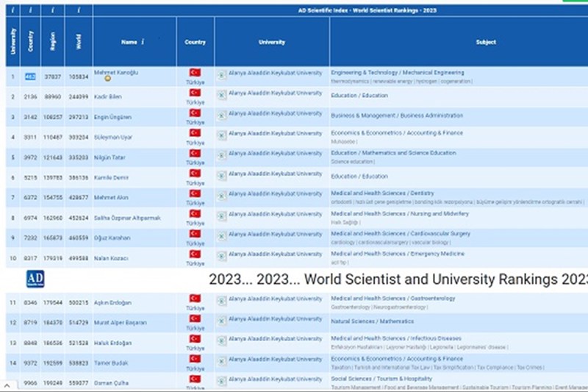The height and width of the screenshot is (392, 588).
Task: Open Murat Alper Başaran's profile
Action: click(x=120, y=323)
